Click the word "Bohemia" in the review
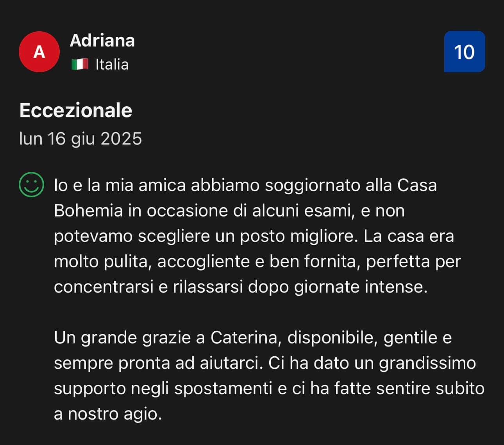 [x=88, y=211]
